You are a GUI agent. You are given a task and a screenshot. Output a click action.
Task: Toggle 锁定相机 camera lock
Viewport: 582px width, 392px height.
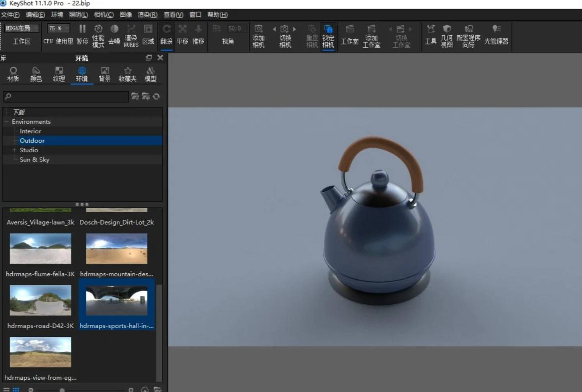click(328, 36)
